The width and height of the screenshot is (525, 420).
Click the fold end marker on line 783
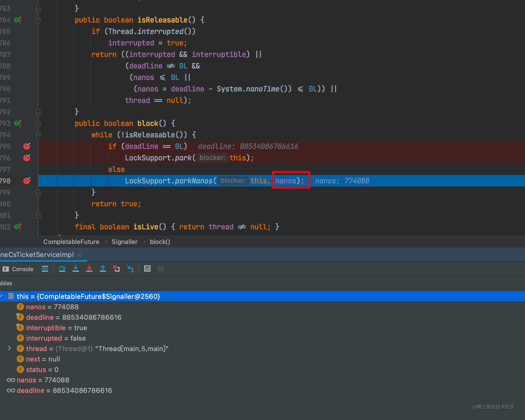(x=38, y=8)
